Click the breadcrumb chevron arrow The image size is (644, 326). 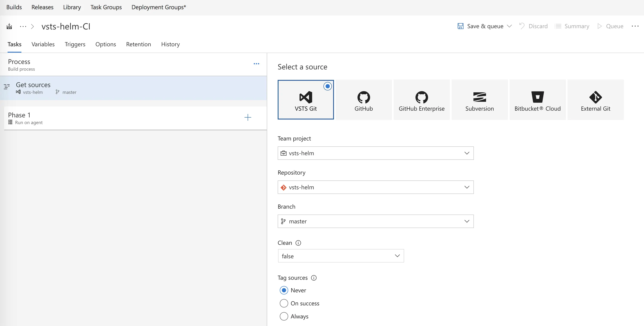tap(33, 26)
